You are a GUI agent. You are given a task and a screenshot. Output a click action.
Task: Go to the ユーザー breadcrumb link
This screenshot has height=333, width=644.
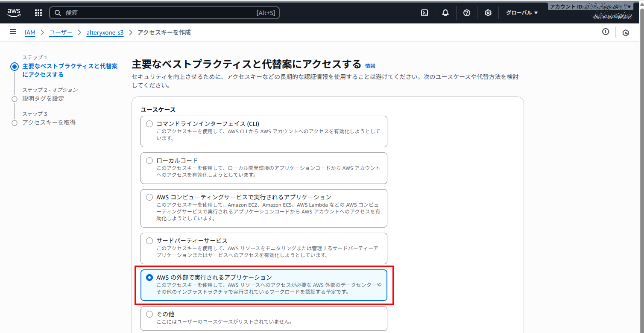click(61, 32)
